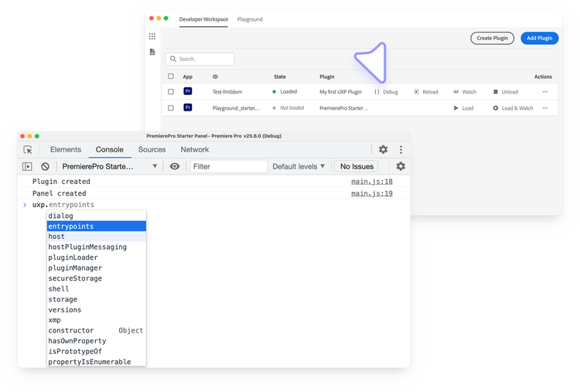Click the document icon in Developer Workspace sidebar
The image size is (580, 392).
[152, 52]
